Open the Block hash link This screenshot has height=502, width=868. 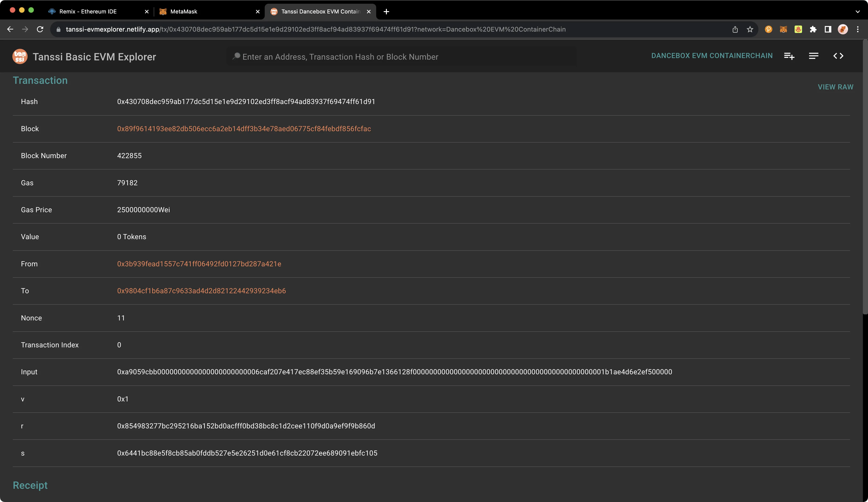point(244,128)
